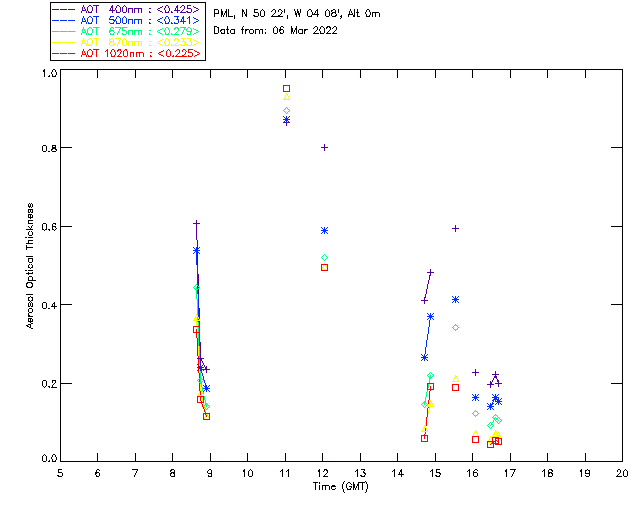The image size is (640, 512).
Task: Click the green diamond point at 12h, 0.52
Action: (324, 258)
